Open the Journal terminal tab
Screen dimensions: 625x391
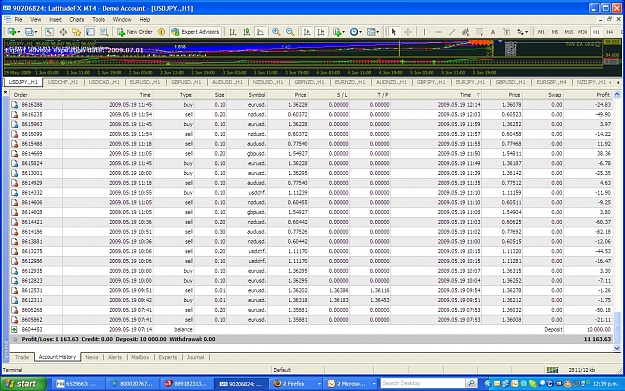click(195, 357)
